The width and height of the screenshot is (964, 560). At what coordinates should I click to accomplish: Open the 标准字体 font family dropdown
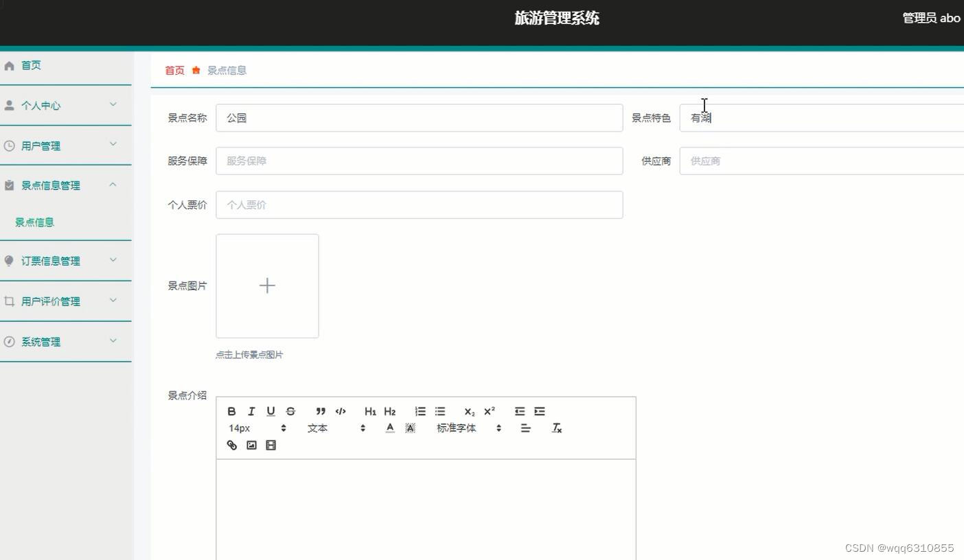coord(469,428)
